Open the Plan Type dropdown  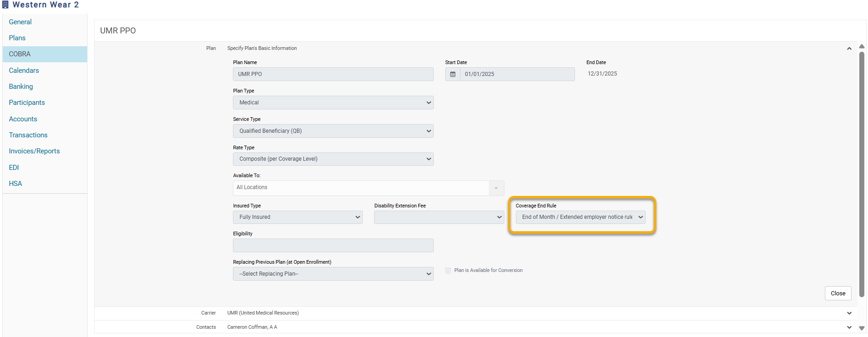(x=333, y=103)
